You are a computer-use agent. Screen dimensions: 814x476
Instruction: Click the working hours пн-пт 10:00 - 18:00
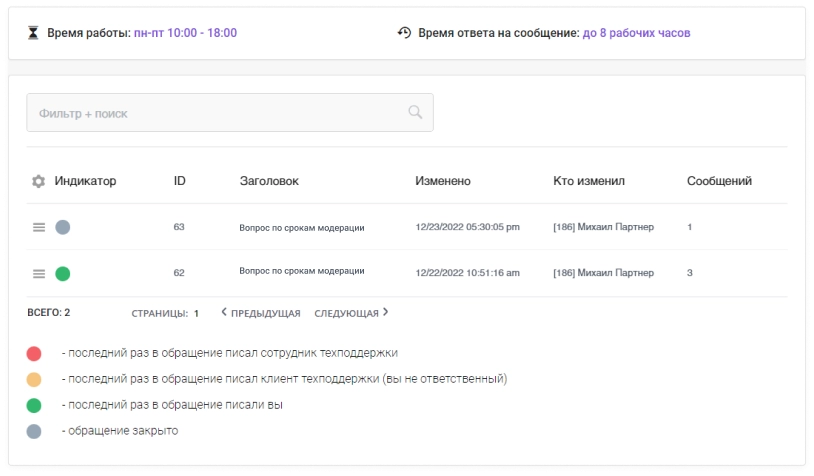click(x=185, y=33)
